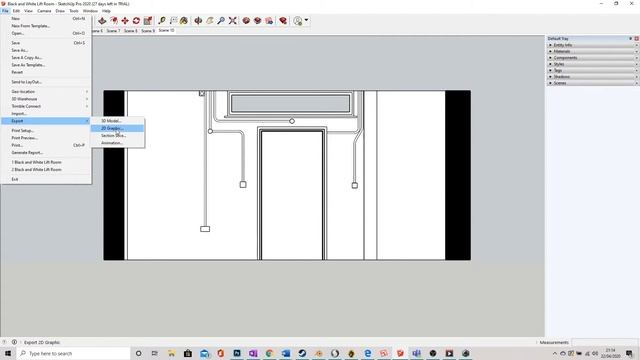
Task: Expand the Entity Info panel
Action: 593,45
